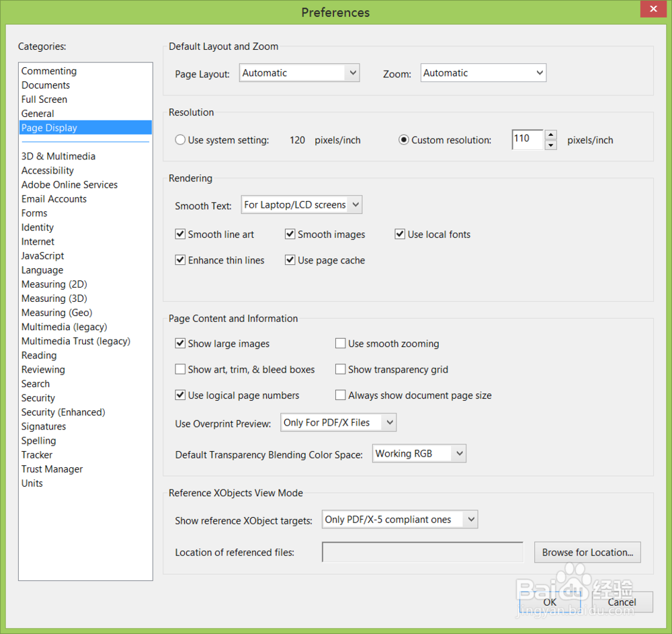The image size is (672, 634).
Task: Uncheck Enhance thin lines
Action: coord(180,260)
